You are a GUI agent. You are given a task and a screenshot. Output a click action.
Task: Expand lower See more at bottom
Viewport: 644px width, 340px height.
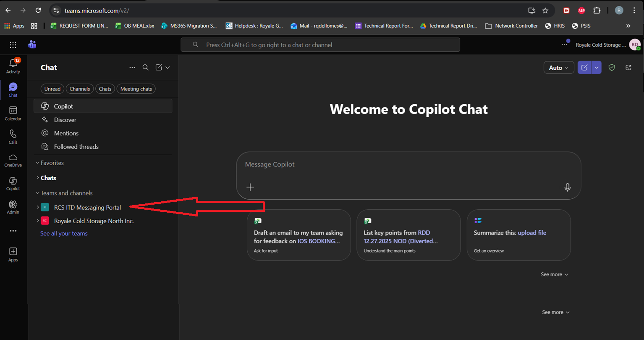click(x=556, y=312)
